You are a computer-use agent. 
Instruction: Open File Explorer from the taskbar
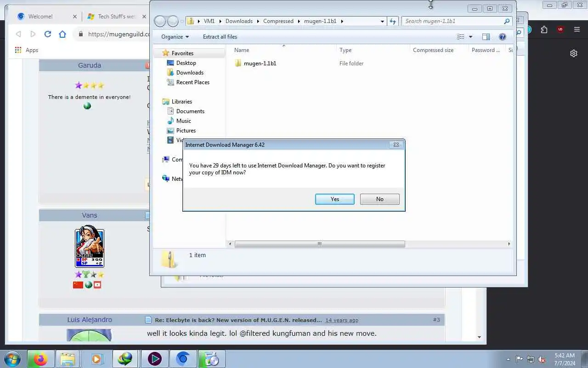point(68,359)
